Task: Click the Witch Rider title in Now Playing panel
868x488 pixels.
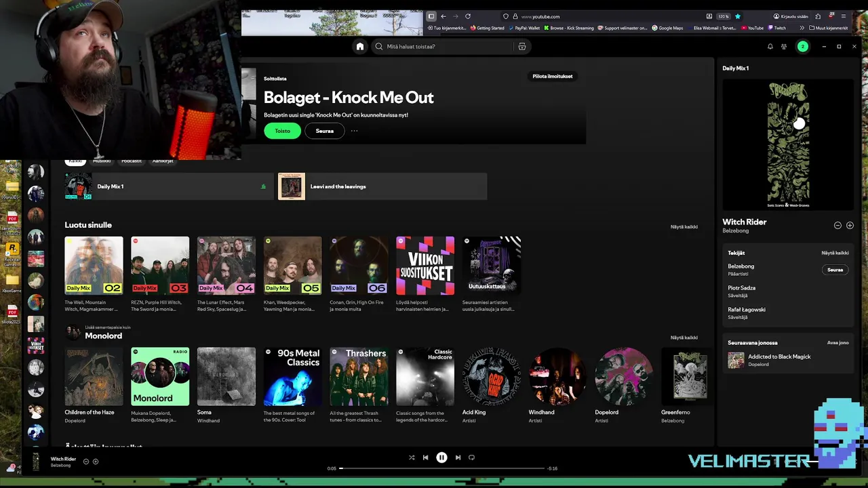Action: [745, 222]
